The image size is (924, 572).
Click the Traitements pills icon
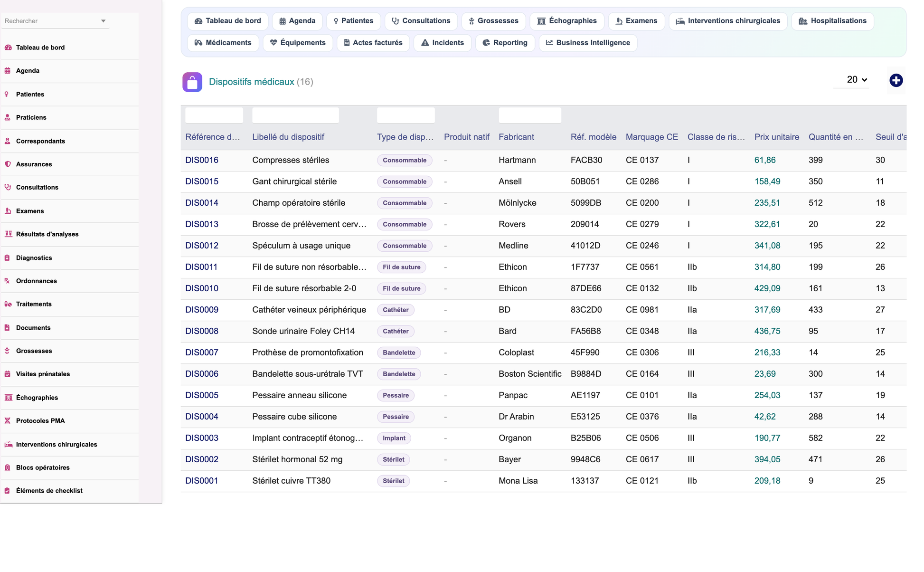click(x=8, y=304)
